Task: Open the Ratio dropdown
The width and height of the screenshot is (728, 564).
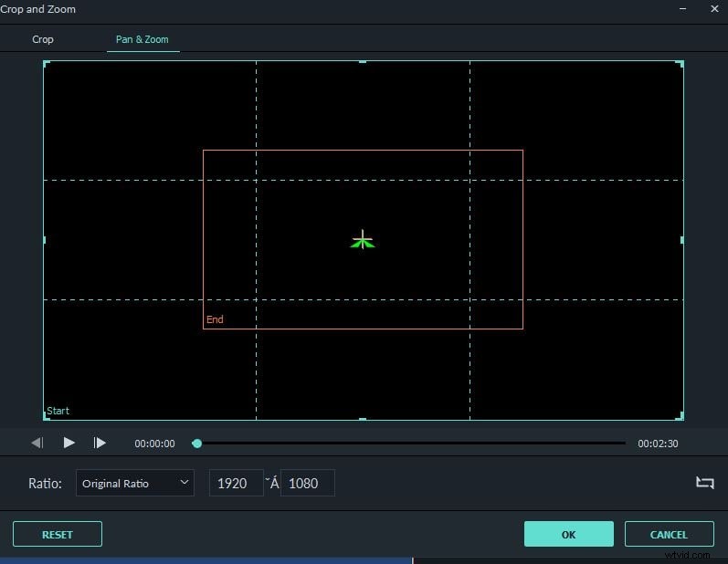Action: [134, 484]
